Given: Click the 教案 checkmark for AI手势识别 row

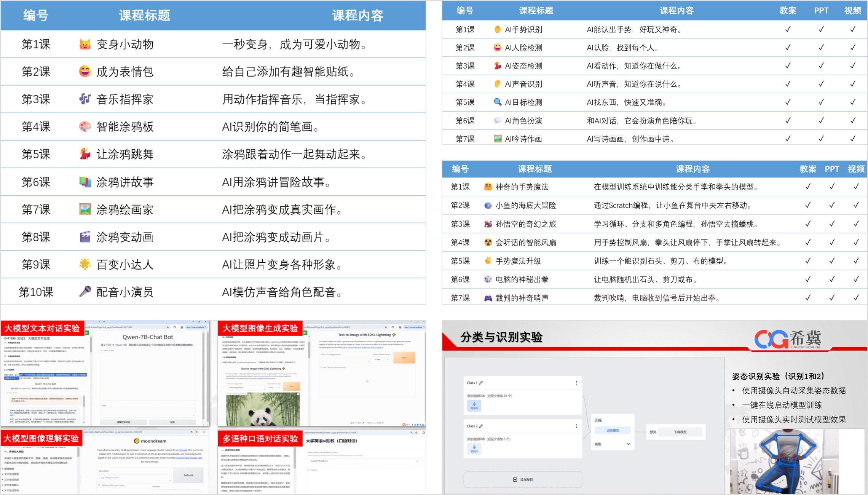Looking at the screenshot, I should coord(788,29).
